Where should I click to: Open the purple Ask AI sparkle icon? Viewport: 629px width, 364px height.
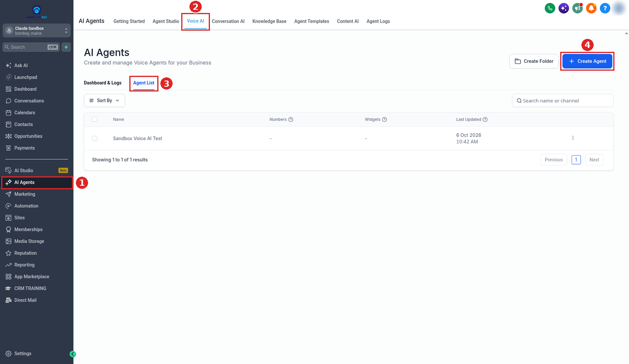pyautogui.click(x=564, y=8)
